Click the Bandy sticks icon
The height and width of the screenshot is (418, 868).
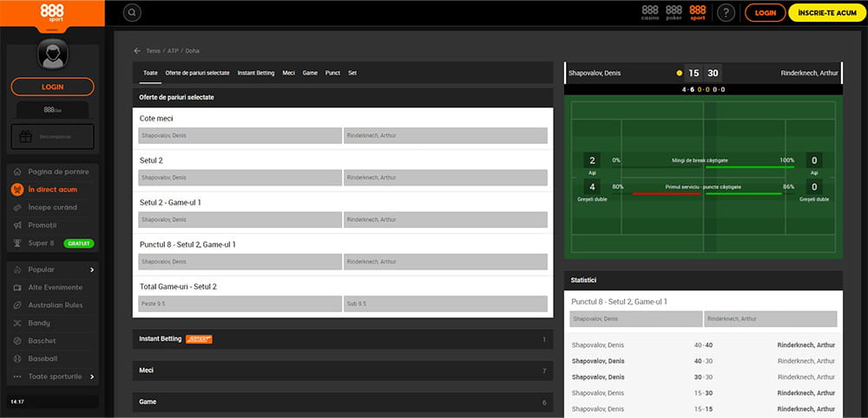point(17,323)
